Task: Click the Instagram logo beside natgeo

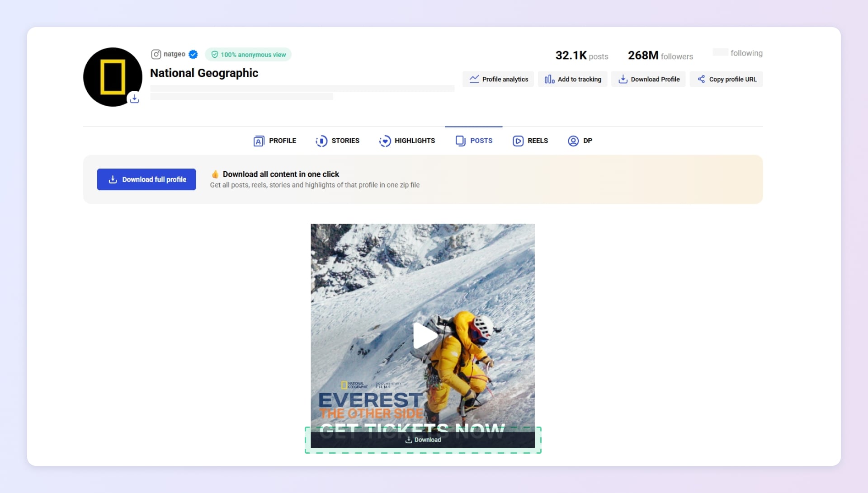Action: pyautogui.click(x=156, y=55)
